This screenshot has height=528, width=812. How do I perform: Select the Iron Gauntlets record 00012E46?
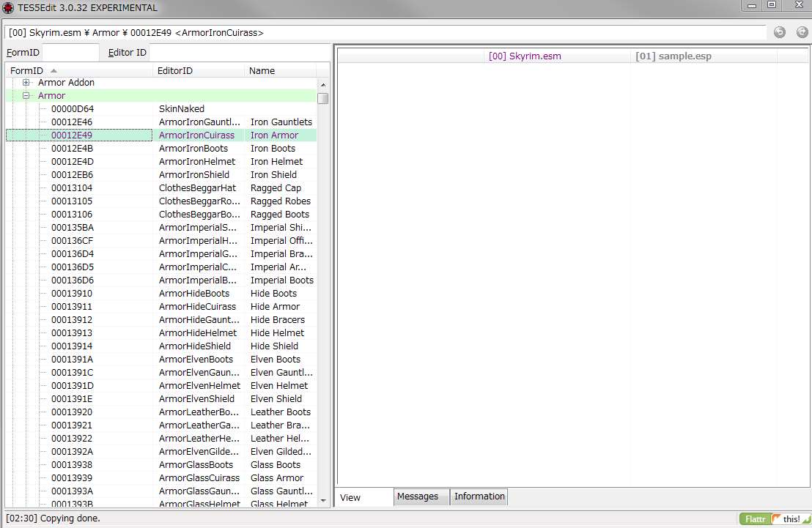(161, 122)
